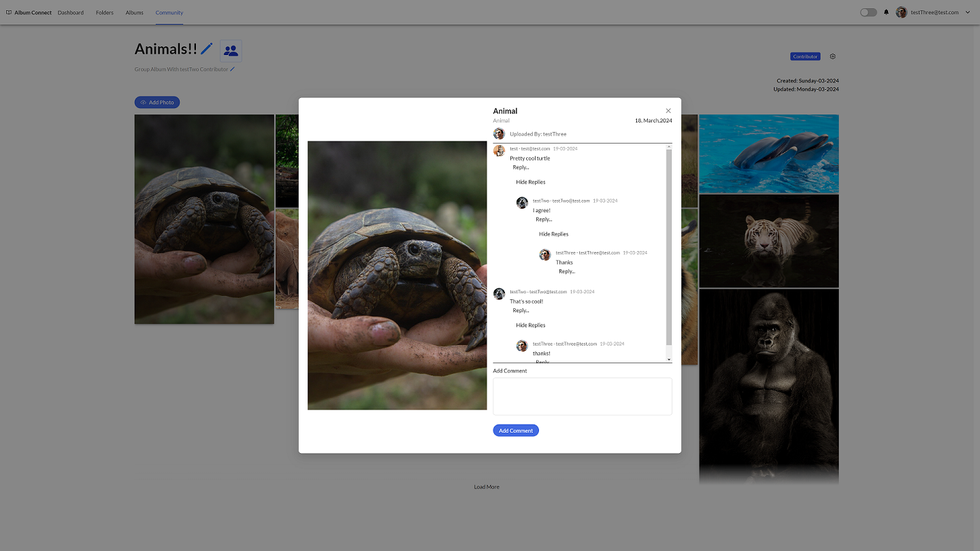The width and height of the screenshot is (980, 551).
Task: Toggle the dark mode switch
Action: pos(868,12)
